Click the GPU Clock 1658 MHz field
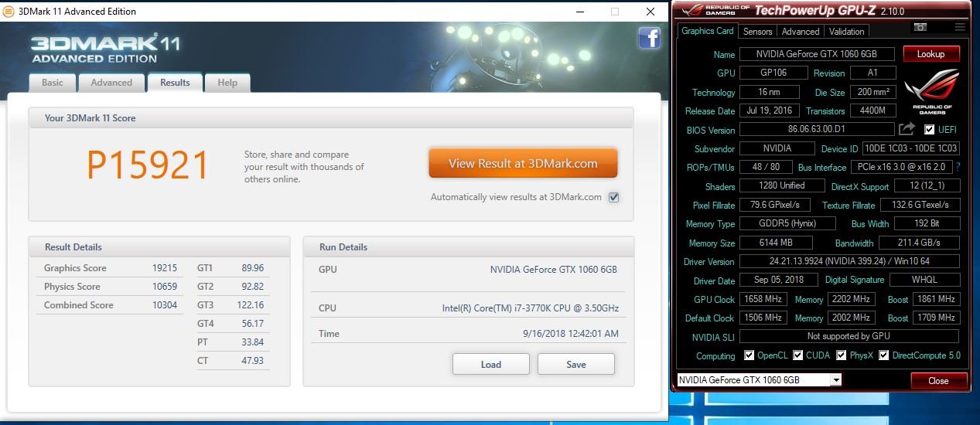Image resolution: width=980 pixels, height=425 pixels. tap(763, 299)
